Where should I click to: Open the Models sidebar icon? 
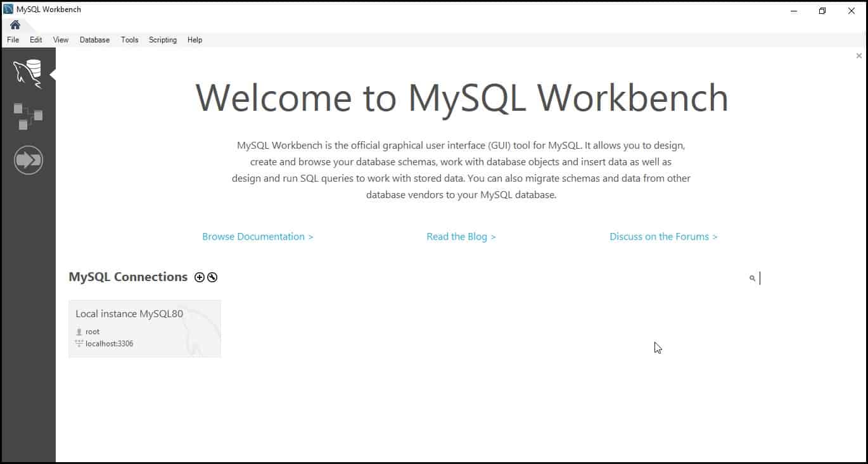(x=28, y=116)
